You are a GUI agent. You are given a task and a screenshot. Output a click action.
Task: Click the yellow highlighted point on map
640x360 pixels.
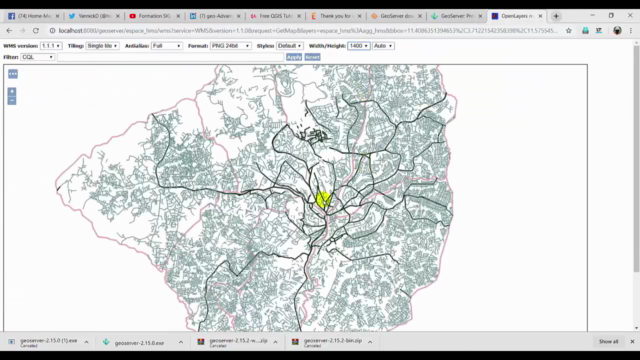[x=324, y=200]
